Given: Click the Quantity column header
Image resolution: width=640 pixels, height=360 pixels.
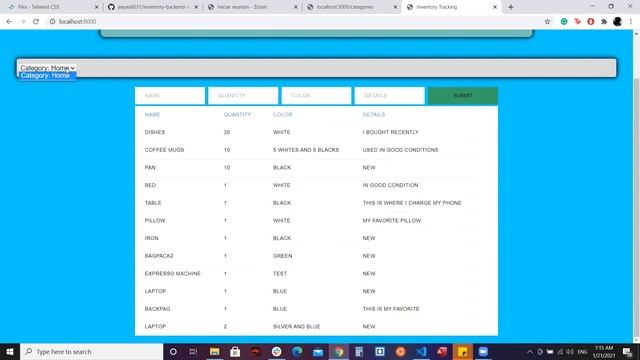Looking at the screenshot, I should [x=238, y=115].
